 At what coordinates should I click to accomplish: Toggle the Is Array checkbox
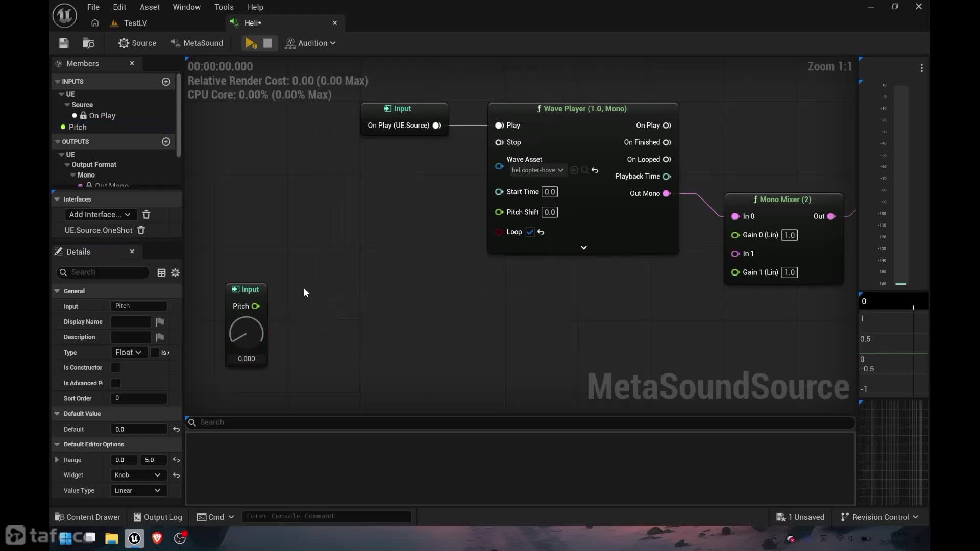pos(155,353)
